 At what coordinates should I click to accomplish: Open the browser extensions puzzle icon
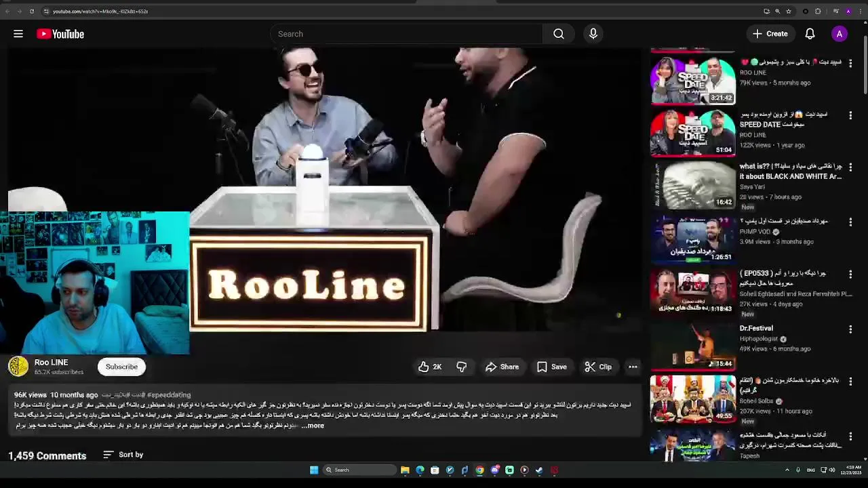click(x=818, y=11)
